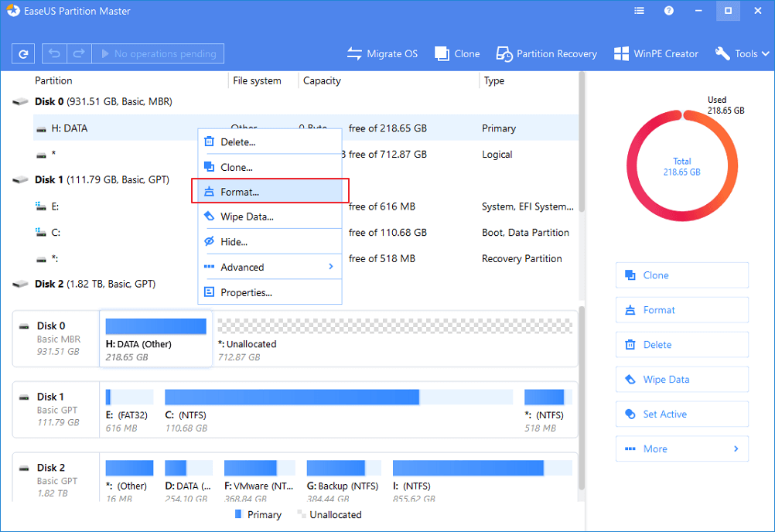
Task: Choose Hide... from context menu
Action: (270, 241)
